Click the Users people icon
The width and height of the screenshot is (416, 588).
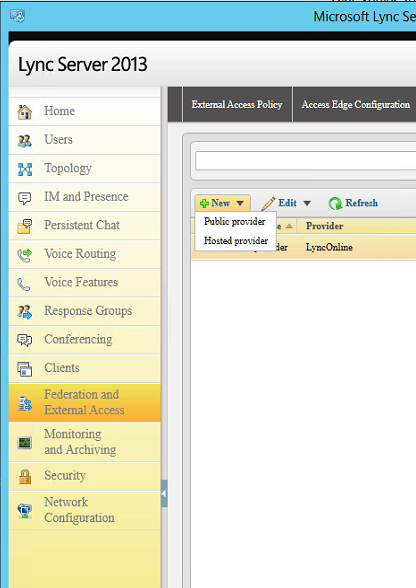[24, 141]
